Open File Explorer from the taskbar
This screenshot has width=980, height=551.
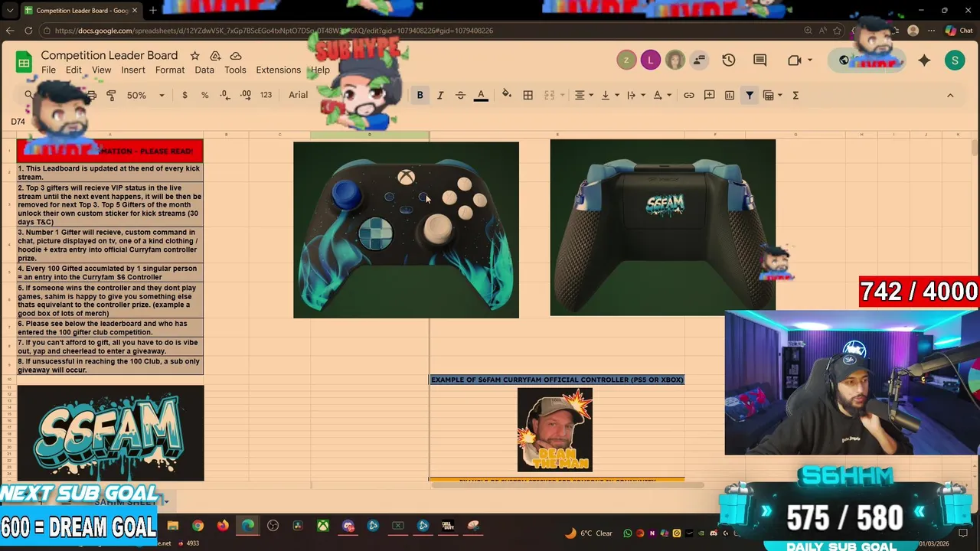click(x=172, y=526)
